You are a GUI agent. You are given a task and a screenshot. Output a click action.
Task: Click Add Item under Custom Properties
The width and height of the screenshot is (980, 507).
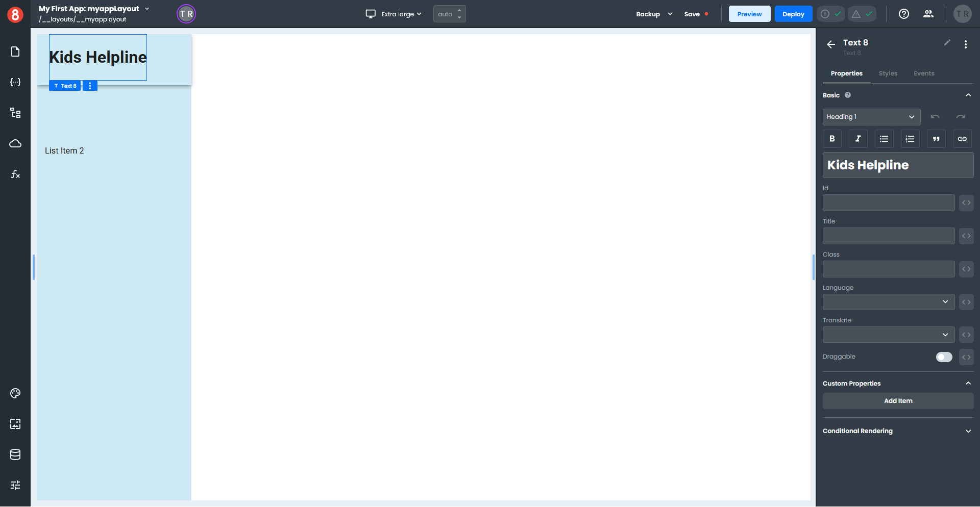coord(897,401)
